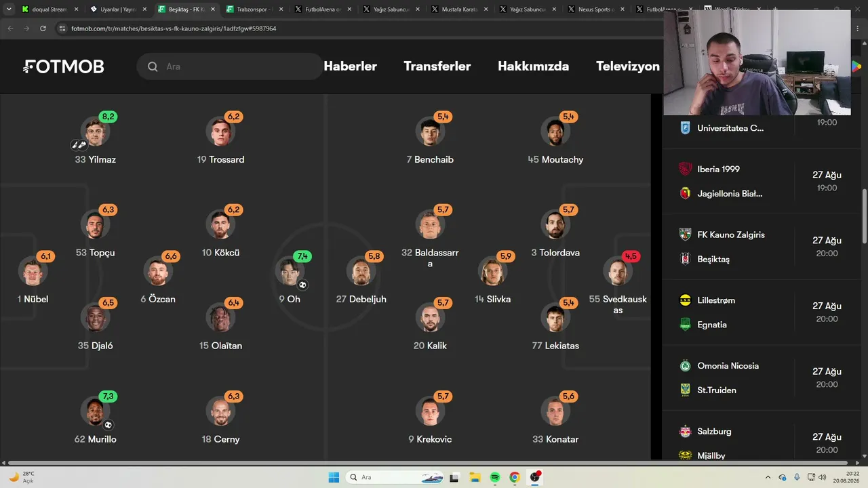Screen dimensions: 868x488
Task: Switch to the Trabzonspor tab
Action: click(x=255, y=9)
